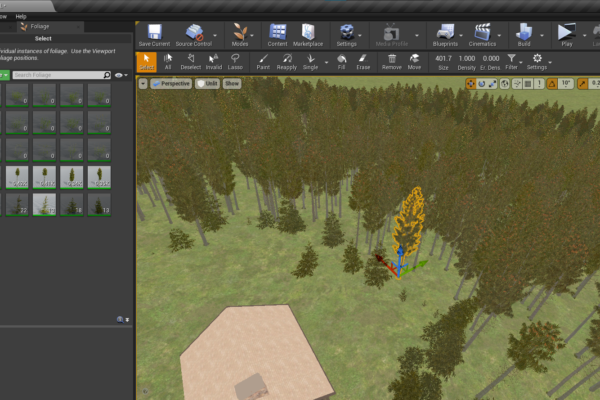
Task: Click the Play button icon
Action: (x=566, y=32)
